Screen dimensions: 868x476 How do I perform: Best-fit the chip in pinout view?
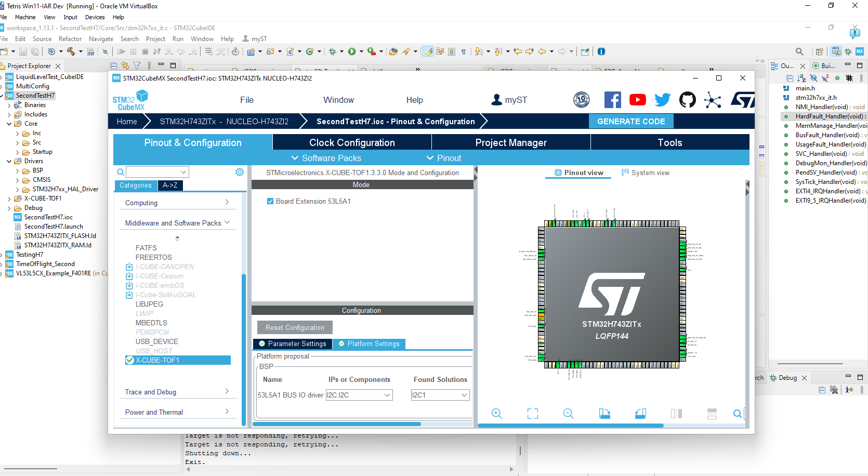(532, 414)
